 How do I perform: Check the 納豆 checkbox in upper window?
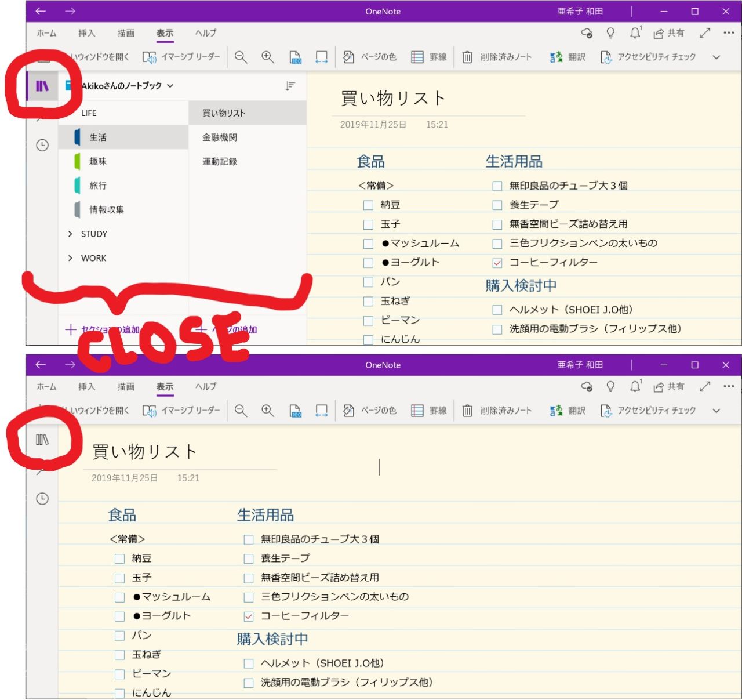click(368, 205)
